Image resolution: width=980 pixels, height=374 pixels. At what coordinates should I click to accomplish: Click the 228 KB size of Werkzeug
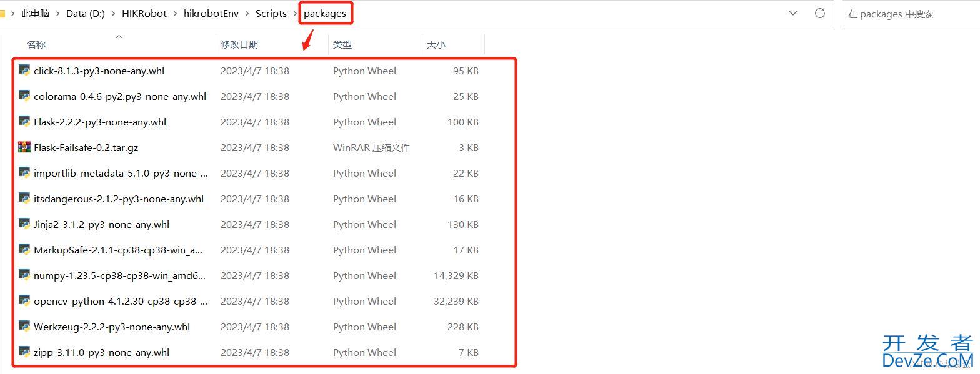pos(463,327)
